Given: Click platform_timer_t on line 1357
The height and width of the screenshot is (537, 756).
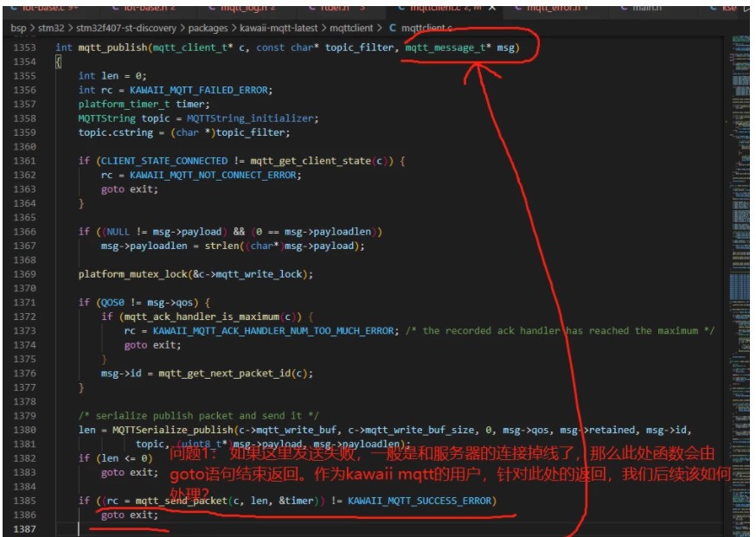Looking at the screenshot, I should point(124,104).
